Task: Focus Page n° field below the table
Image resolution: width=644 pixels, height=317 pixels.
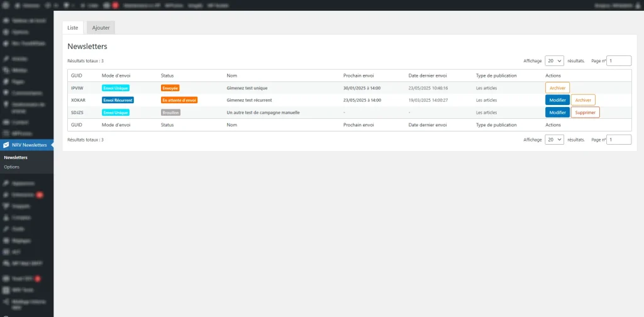Action: pos(619,140)
